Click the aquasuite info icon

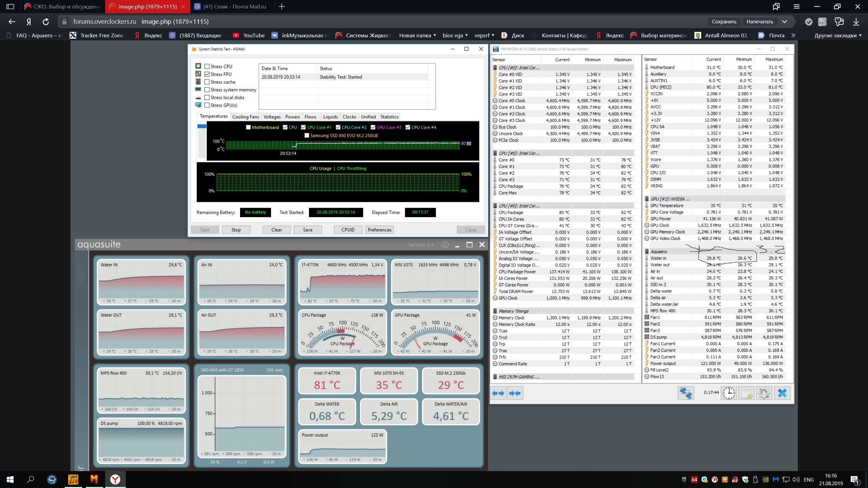coord(445,245)
